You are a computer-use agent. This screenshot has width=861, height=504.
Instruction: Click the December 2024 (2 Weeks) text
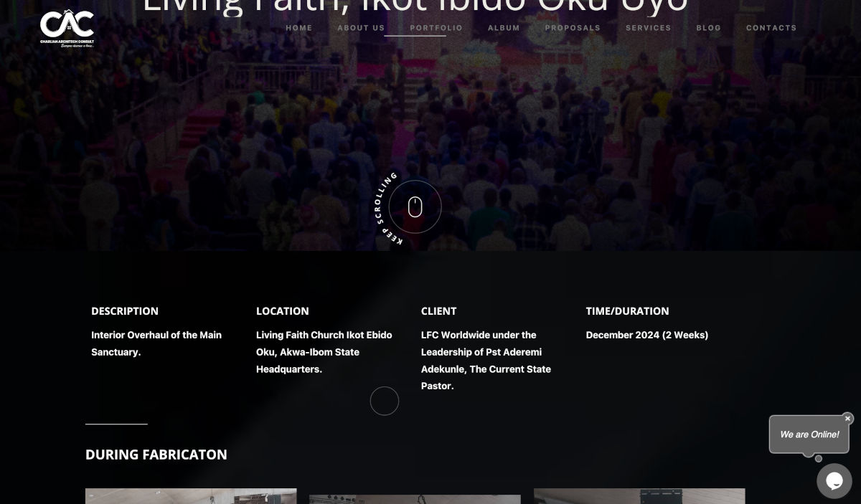click(647, 335)
